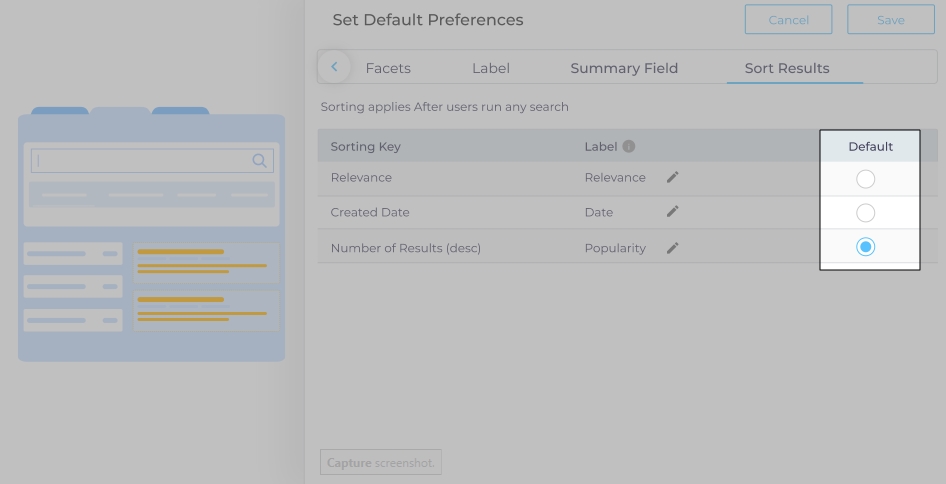Select the Sort Results tab

click(787, 68)
